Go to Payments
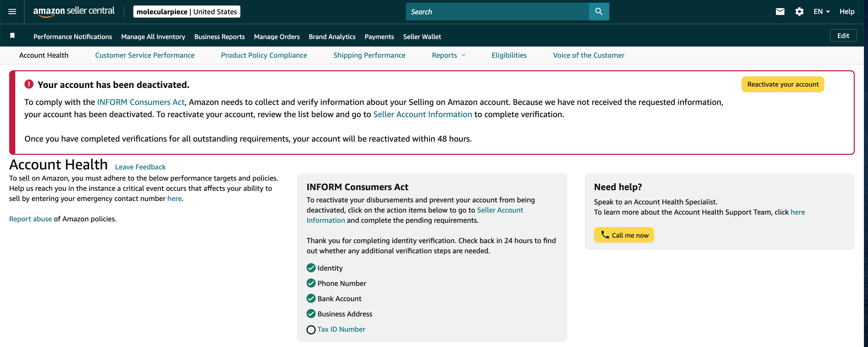 click(x=379, y=37)
